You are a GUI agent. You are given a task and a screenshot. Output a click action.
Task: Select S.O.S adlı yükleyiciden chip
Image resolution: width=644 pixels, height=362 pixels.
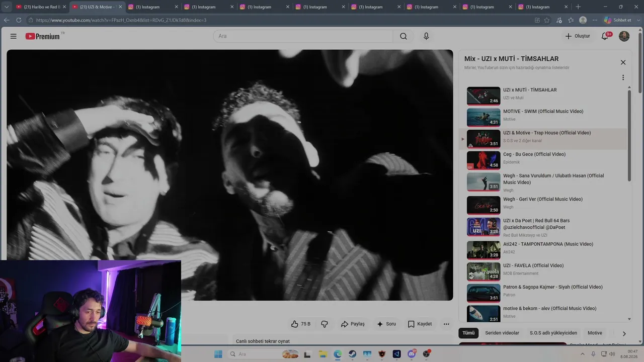[x=553, y=333]
